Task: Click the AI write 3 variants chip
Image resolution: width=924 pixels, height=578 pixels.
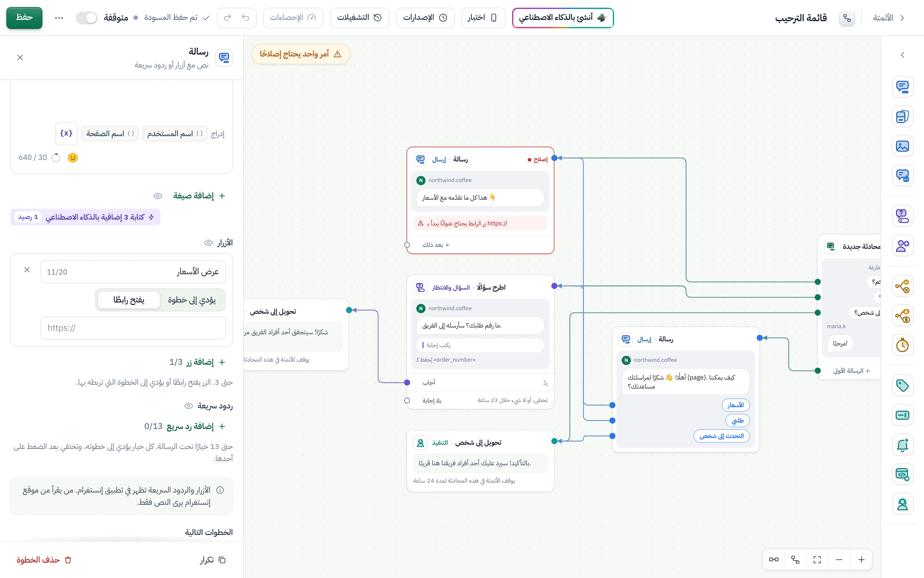Action: [x=85, y=217]
